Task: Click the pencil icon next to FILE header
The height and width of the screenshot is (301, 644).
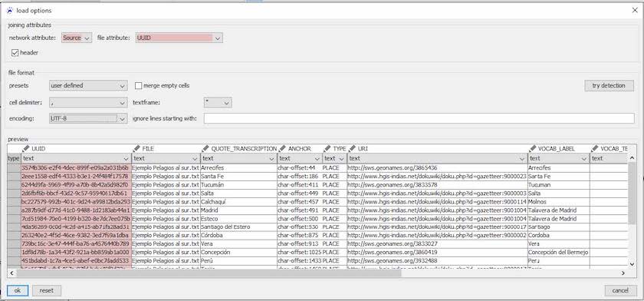Action: pyautogui.click(x=136, y=148)
